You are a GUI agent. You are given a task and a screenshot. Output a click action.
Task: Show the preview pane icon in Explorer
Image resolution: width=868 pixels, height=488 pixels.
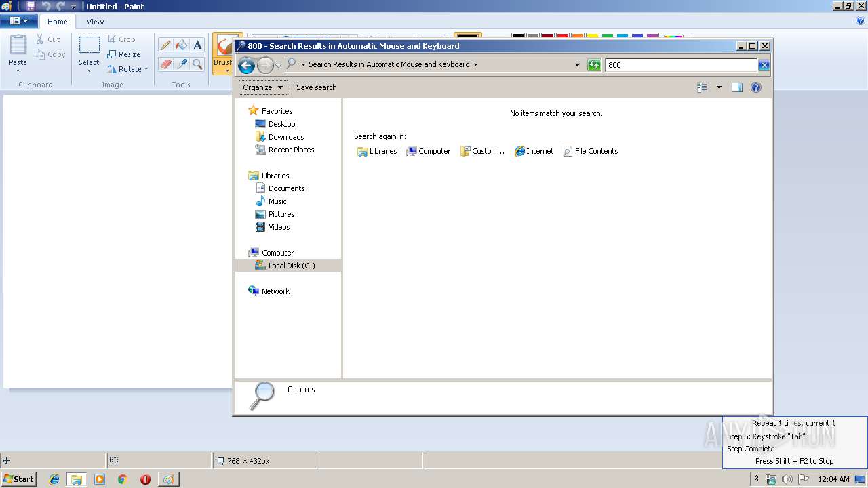click(x=737, y=87)
